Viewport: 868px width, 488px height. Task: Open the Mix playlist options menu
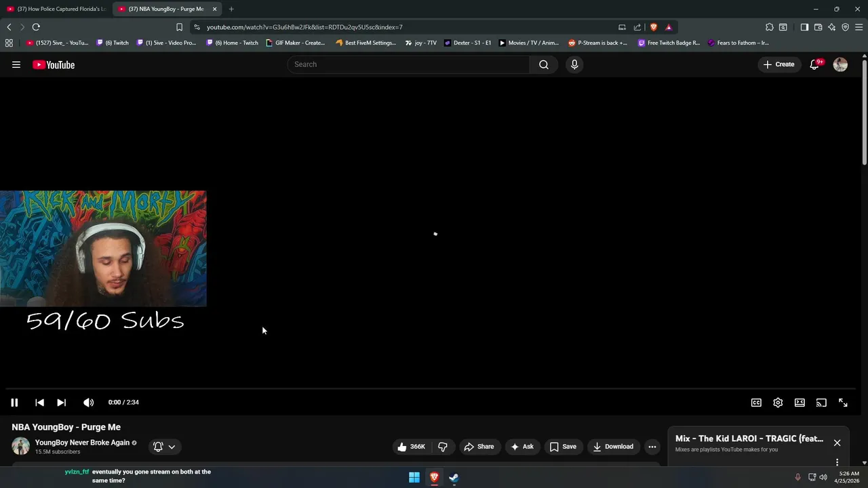[837, 462]
